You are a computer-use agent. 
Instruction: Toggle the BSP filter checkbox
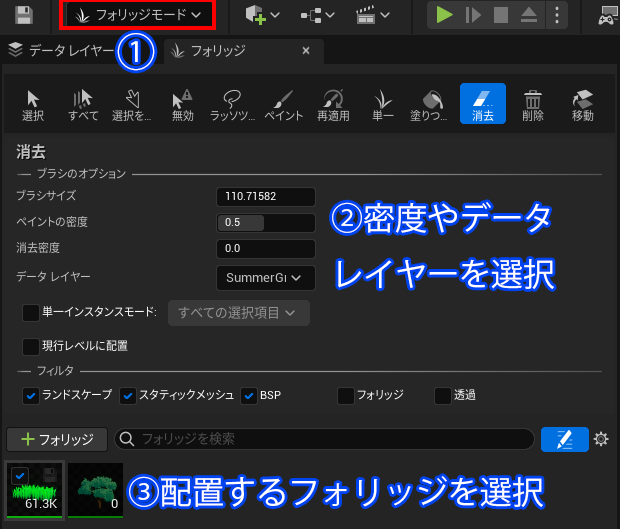(249, 396)
